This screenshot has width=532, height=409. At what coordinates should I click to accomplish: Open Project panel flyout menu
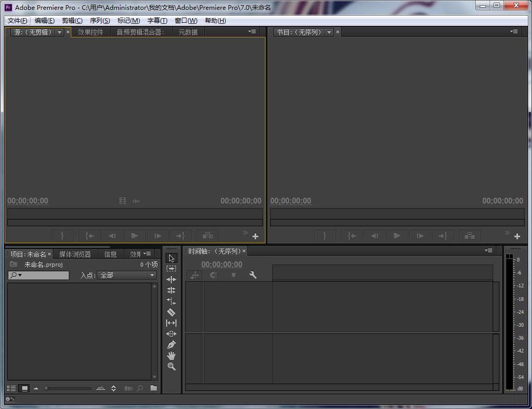click(x=147, y=254)
